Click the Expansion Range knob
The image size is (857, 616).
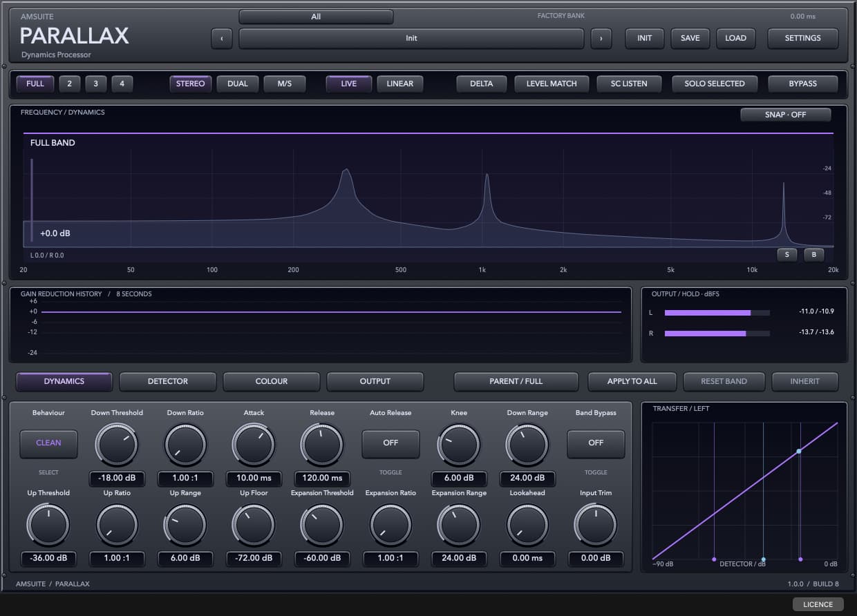click(459, 524)
